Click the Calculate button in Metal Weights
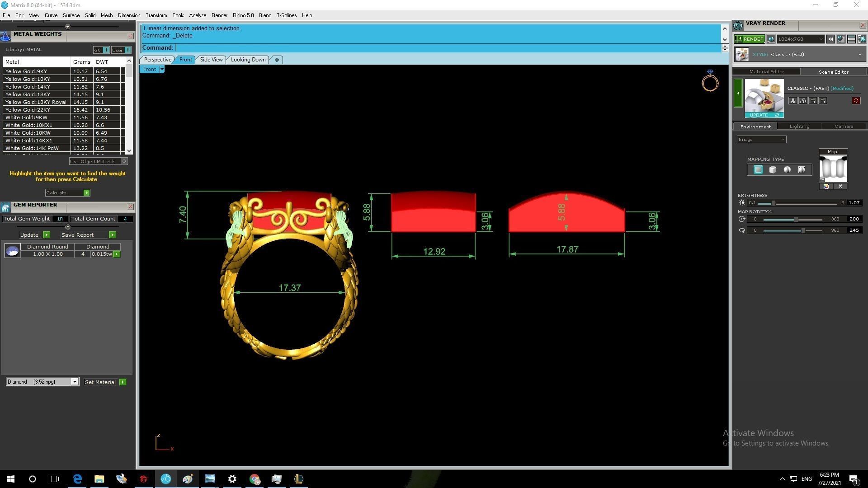The width and height of the screenshot is (868, 488). click(67, 193)
